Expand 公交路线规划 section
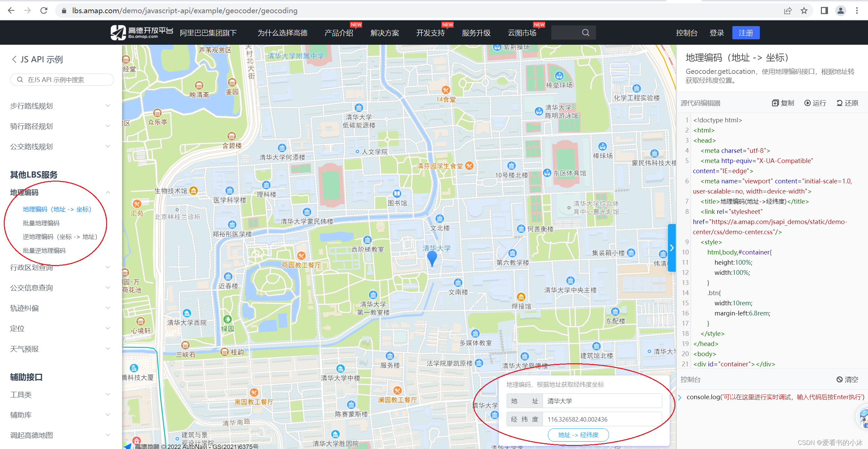This screenshot has width=868, height=449. (x=60, y=146)
